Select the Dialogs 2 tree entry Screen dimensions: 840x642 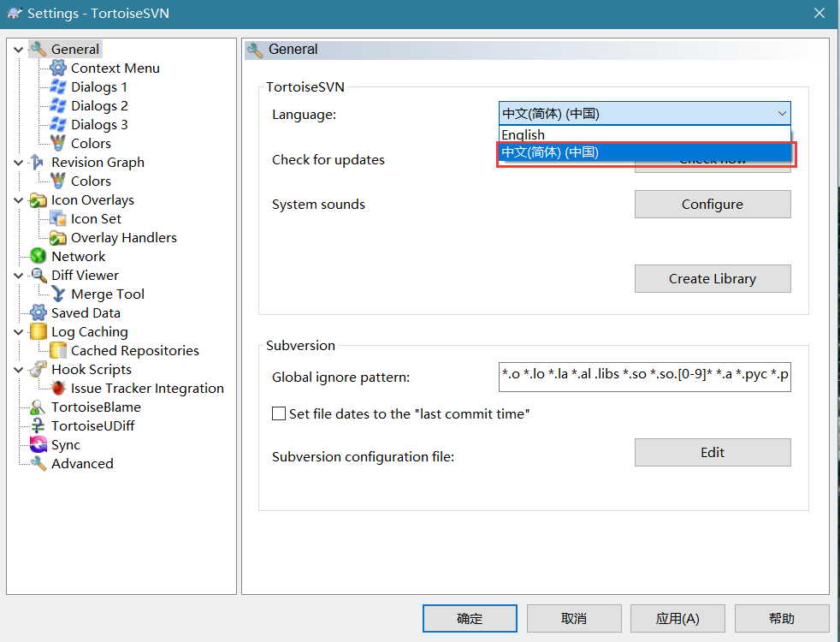tap(99, 105)
